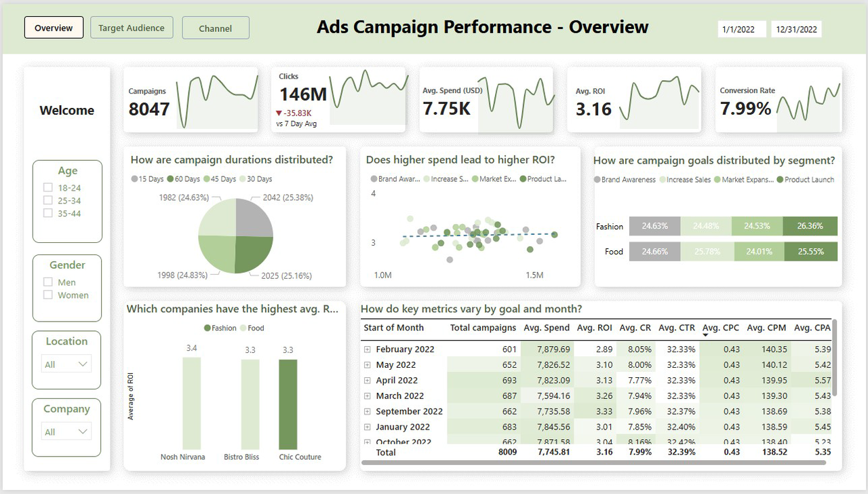
Task: Enable the Women gender filter checkbox
Action: point(48,295)
